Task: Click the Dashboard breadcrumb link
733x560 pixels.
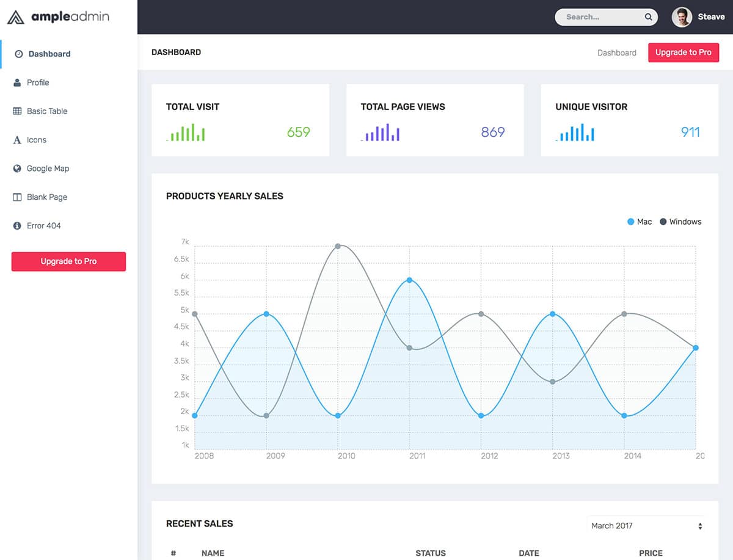Action: tap(616, 53)
